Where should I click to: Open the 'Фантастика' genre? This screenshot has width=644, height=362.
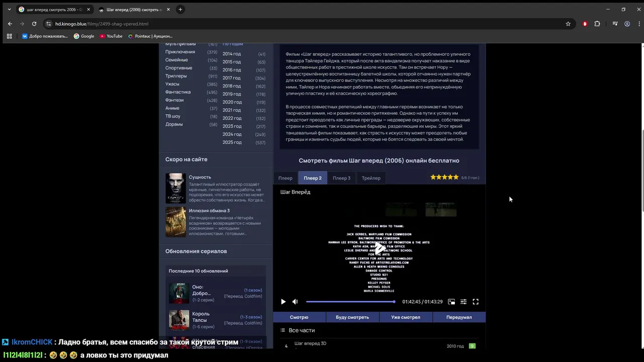pyautogui.click(x=178, y=92)
